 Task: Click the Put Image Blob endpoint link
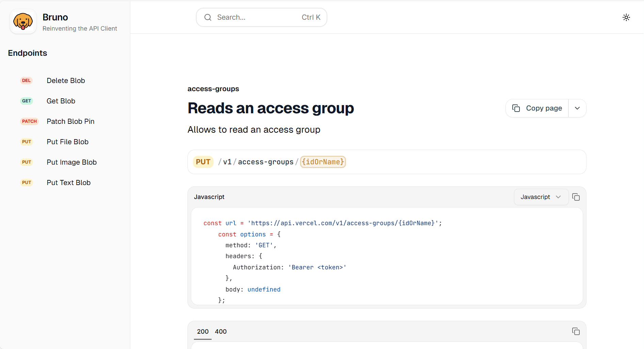[x=71, y=162]
